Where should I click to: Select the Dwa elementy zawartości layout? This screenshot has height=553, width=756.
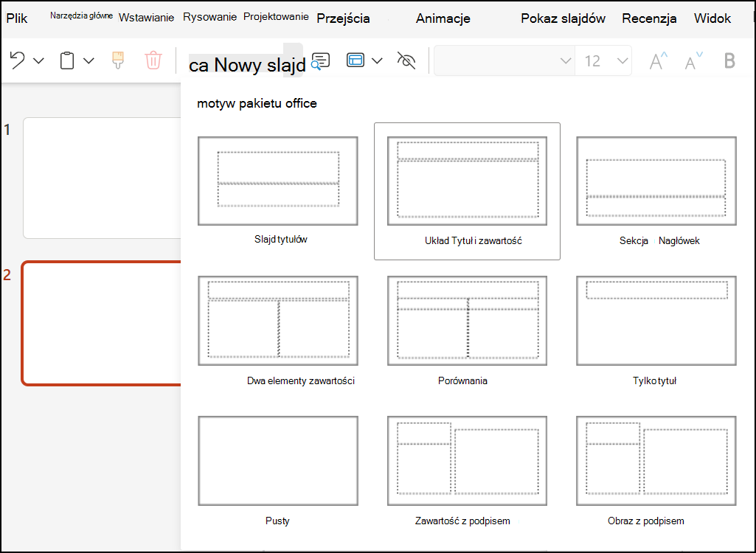278,321
